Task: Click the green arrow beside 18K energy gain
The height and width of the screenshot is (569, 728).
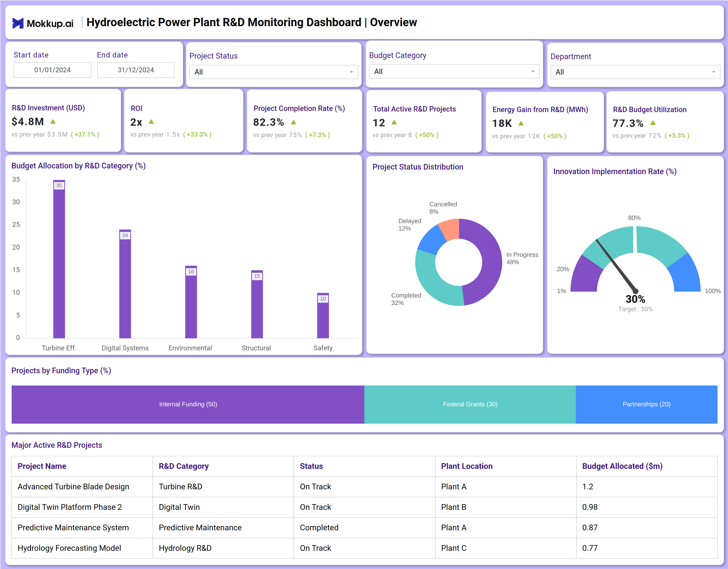Action: [x=521, y=123]
